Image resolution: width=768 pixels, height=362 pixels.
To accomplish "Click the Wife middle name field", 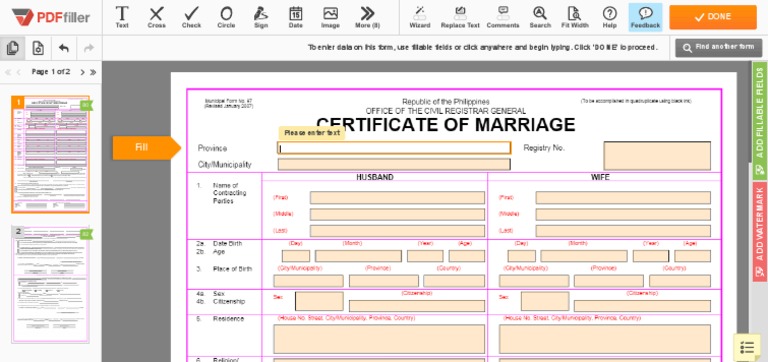I will (623, 215).
